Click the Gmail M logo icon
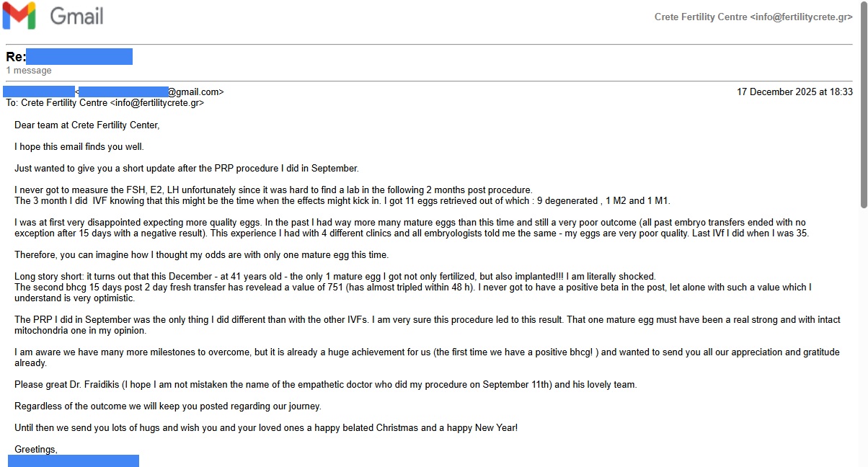 tap(19, 16)
